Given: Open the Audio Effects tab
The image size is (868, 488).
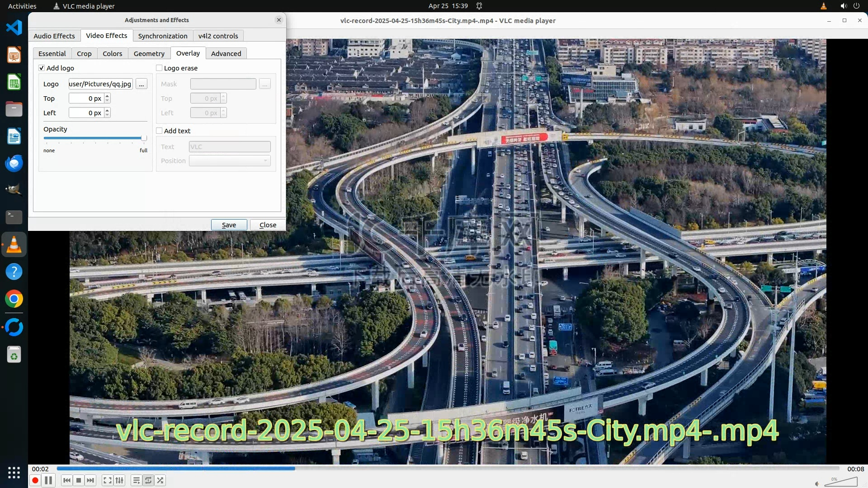Looking at the screenshot, I should coord(54,36).
